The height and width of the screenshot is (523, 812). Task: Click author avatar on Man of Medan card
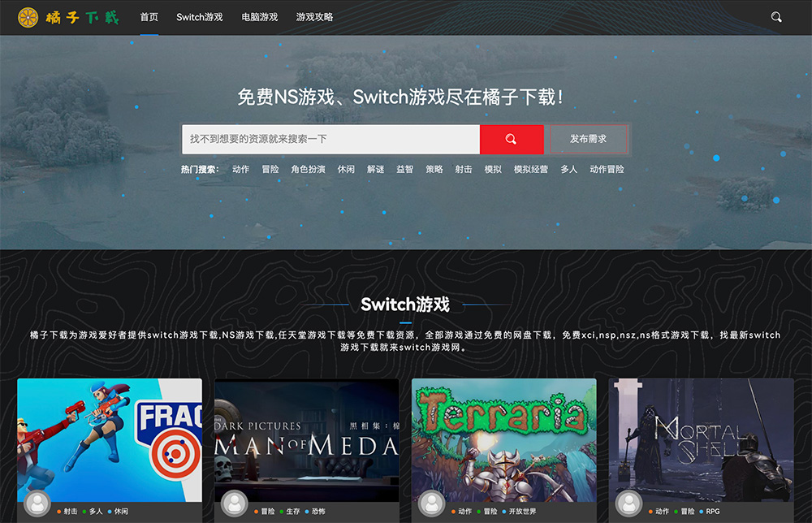click(235, 503)
